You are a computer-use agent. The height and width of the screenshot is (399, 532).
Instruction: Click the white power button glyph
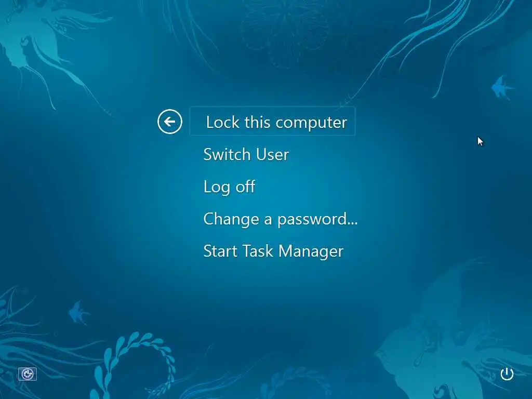tap(507, 374)
